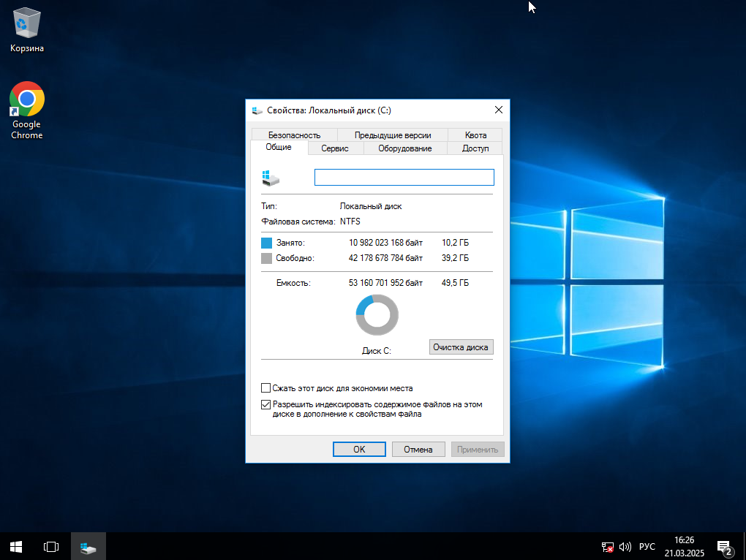The image size is (746, 560).
Task: Open the Recycle Bin (Корзина) desktop icon
Action: [27, 29]
